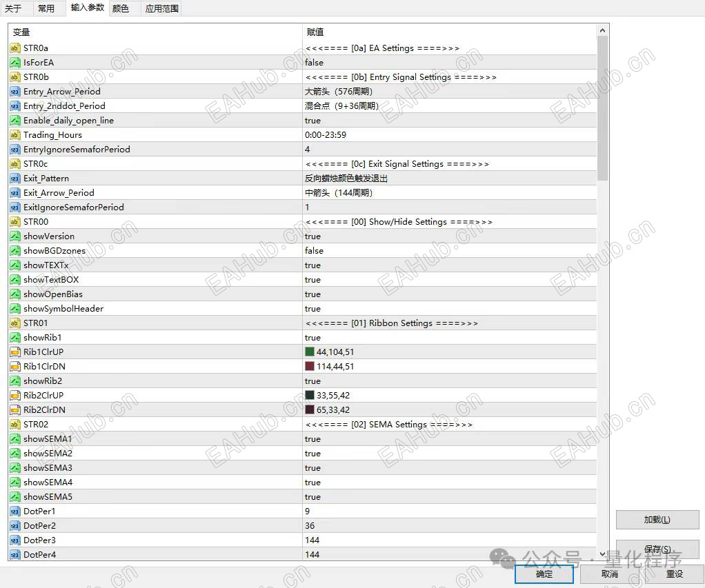Click the scrollbar down arrow

(602, 554)
